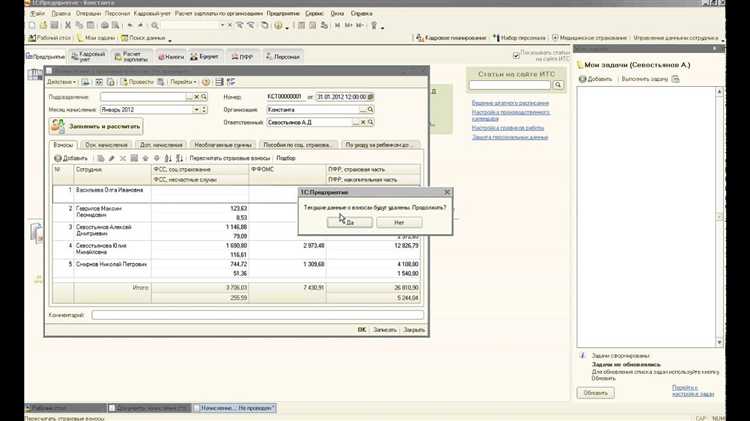Click the Find magnifier icon in main toolbar
The height and width of the screenshot is (421, 750).
pos(154,25)
